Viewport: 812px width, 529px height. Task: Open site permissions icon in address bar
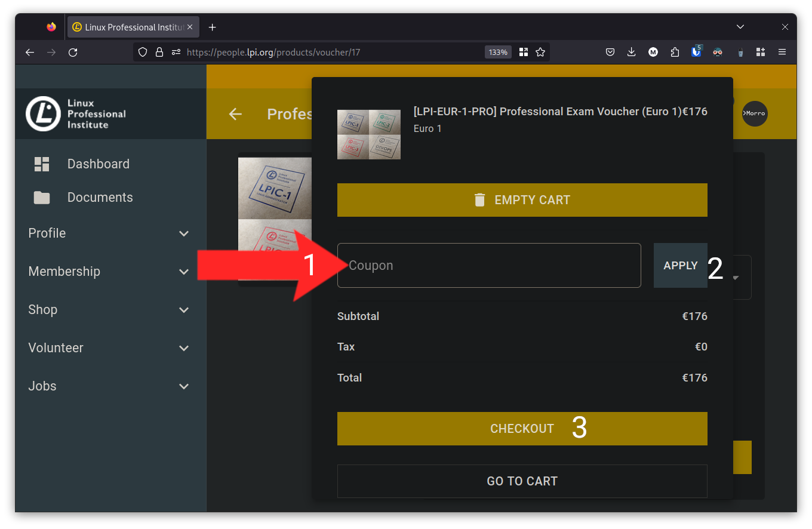click(176, 53)
